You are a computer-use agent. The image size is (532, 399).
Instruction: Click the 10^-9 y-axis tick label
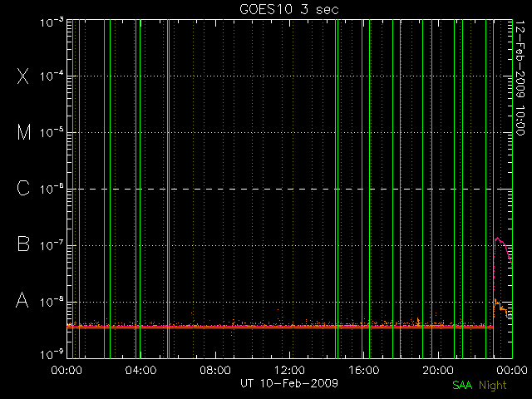52,355
